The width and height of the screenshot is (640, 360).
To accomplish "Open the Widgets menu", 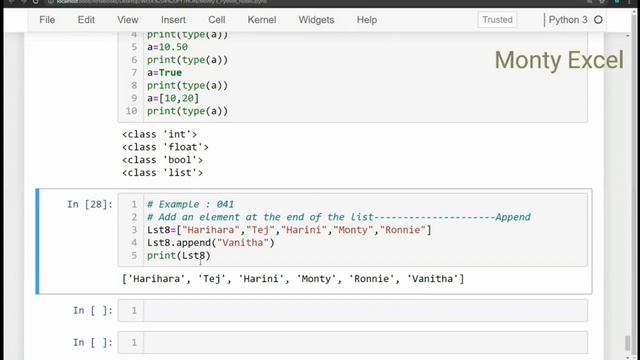I will (316, 20).
